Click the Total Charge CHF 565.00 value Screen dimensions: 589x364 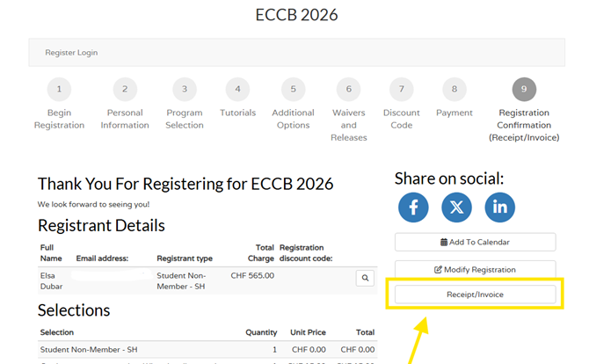(252, 276)
